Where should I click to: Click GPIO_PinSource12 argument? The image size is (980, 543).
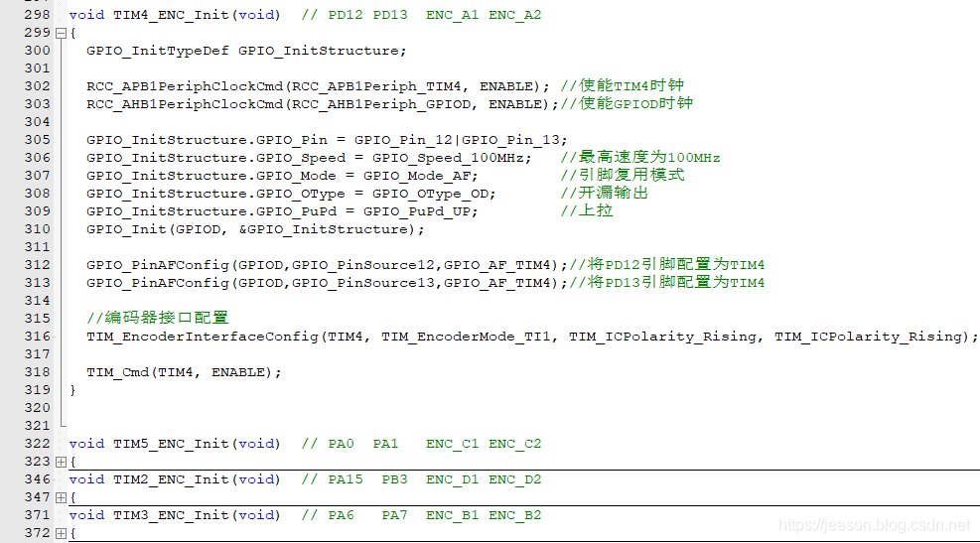pyautogui.click(x=363, y=265)
